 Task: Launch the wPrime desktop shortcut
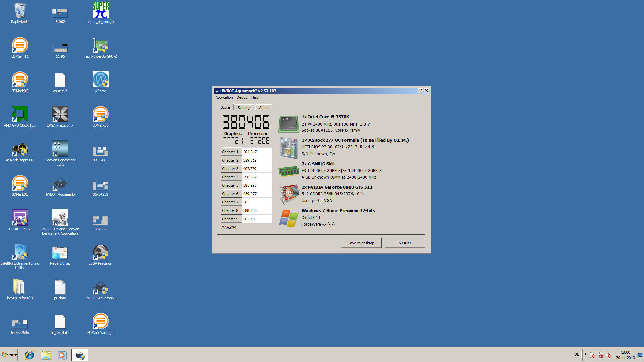[x=100, y=82]
